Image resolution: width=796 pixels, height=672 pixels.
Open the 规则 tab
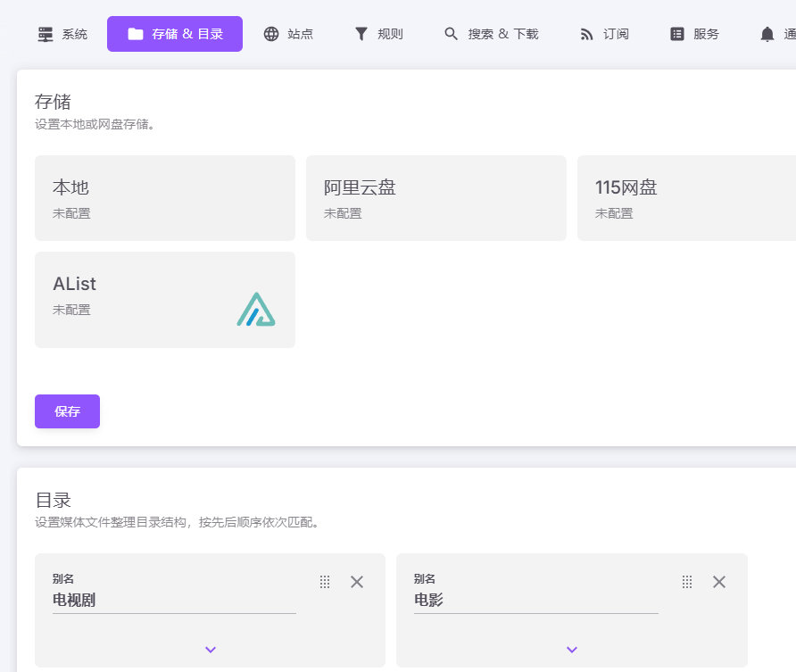tap(378, 34)
